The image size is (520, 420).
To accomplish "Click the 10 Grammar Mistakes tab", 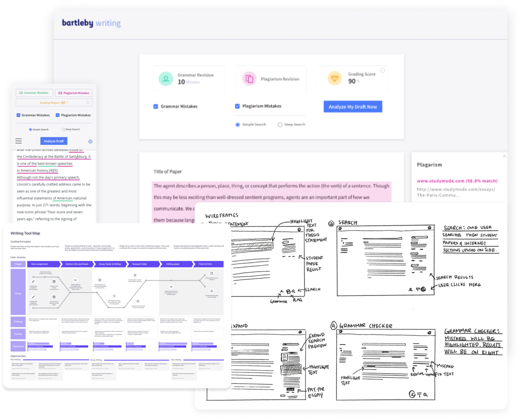I will [x=34, y=93].
